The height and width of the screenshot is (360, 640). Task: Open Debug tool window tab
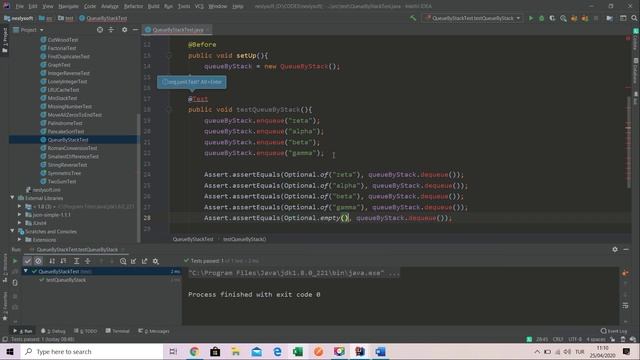pos(53,331)
